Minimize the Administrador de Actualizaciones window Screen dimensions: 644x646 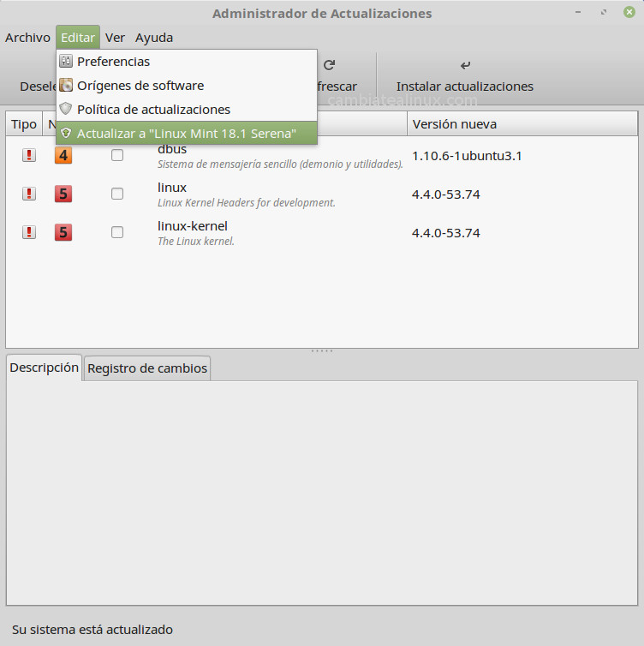(x=578, y=12)
